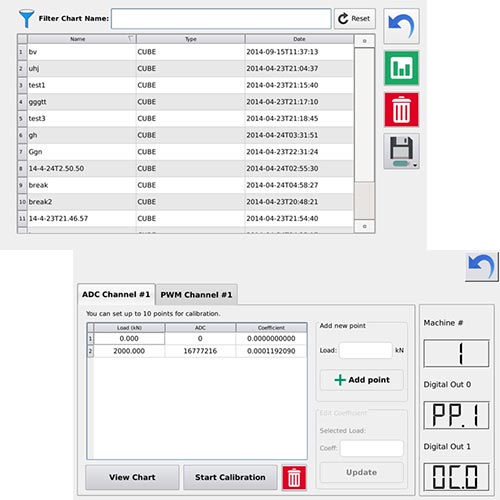The width and height of the screenshot is (500, 500).
Task: Click the Load kN input field
Action: click(366, 350)
